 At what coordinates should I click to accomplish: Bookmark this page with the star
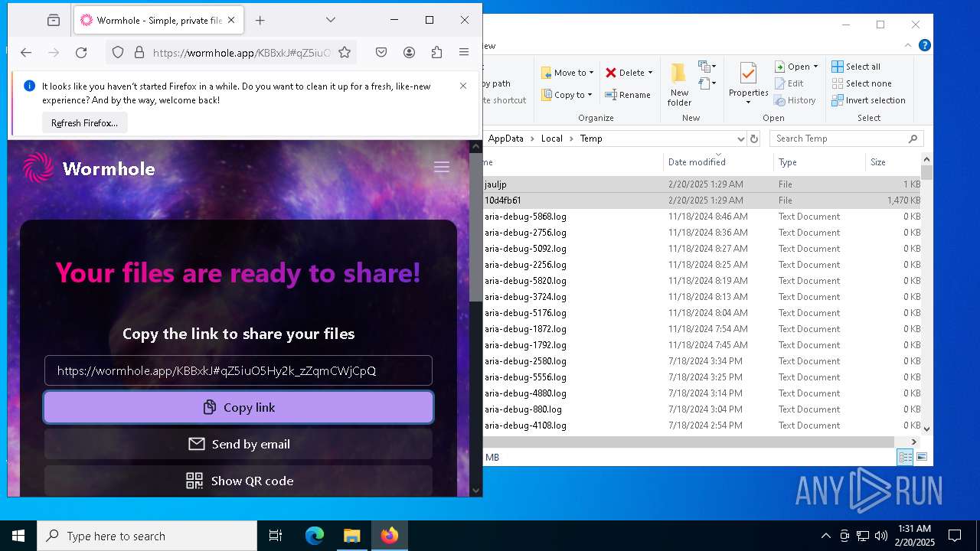point(345,52)
